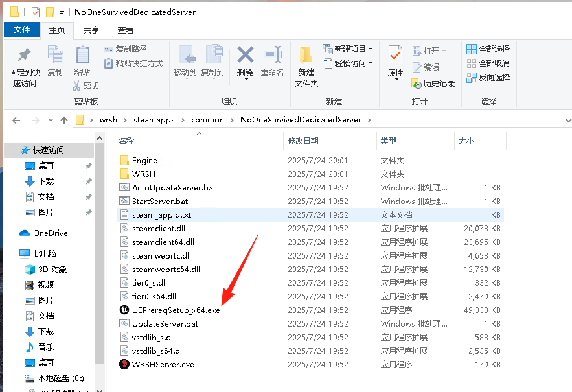Click common in the address bar
This screenshot has width=572, height=392.
click(x=207, y=120)
